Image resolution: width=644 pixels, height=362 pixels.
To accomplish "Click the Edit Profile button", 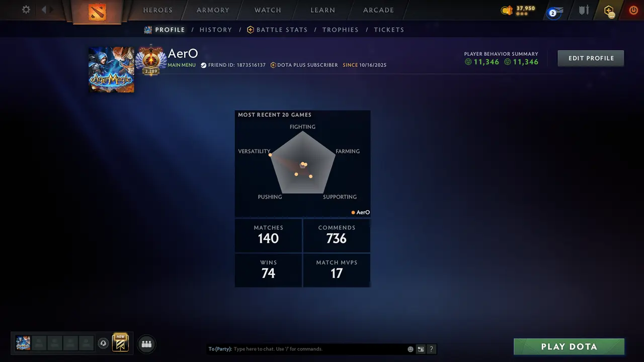I will [591, 58].
